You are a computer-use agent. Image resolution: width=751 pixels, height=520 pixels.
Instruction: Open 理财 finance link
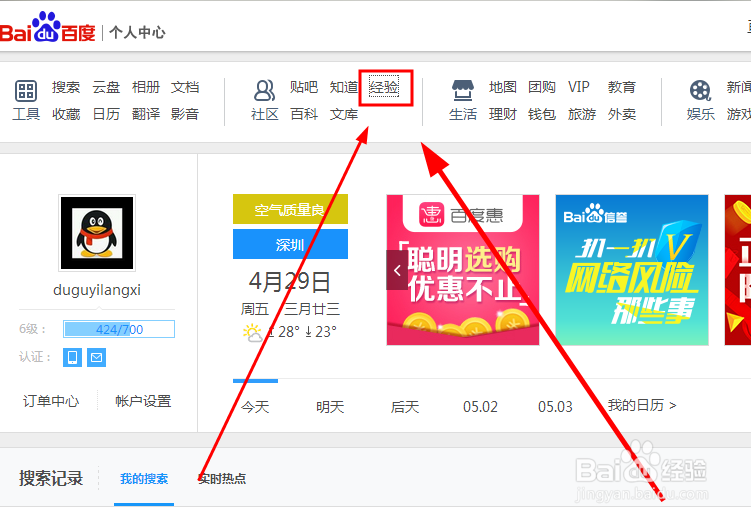point(502,114)
